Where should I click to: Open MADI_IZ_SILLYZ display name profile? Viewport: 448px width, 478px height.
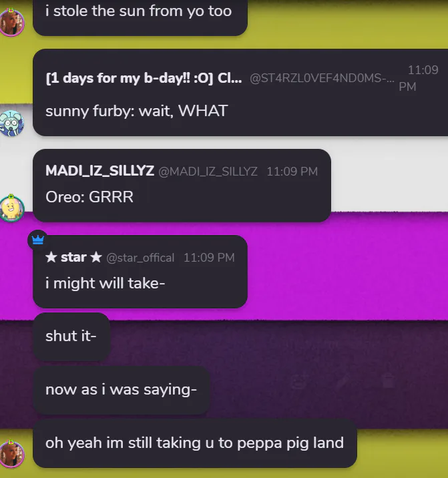click(99, 171)
